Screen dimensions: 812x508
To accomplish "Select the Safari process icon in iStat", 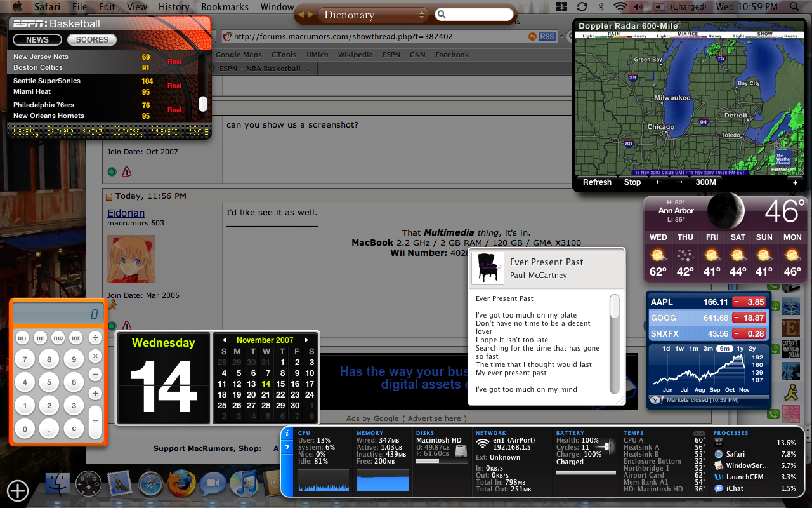I will pos(719,454).
